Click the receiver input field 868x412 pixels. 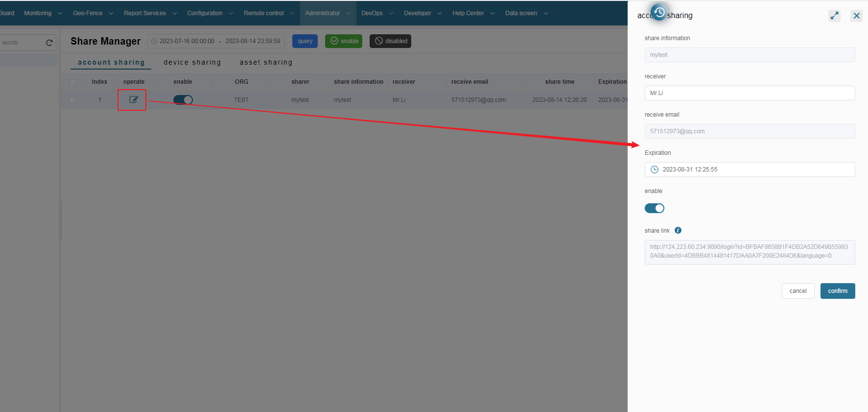point(749,93)
